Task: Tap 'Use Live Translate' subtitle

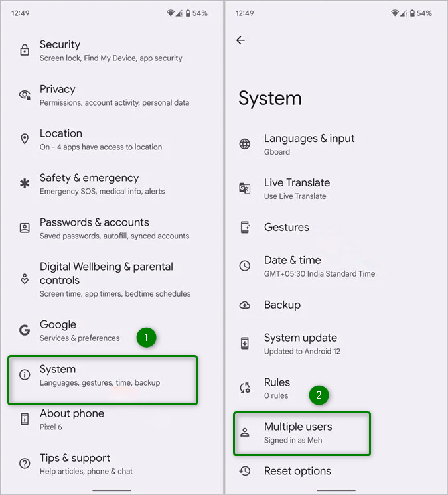Action: pos(295,196)
